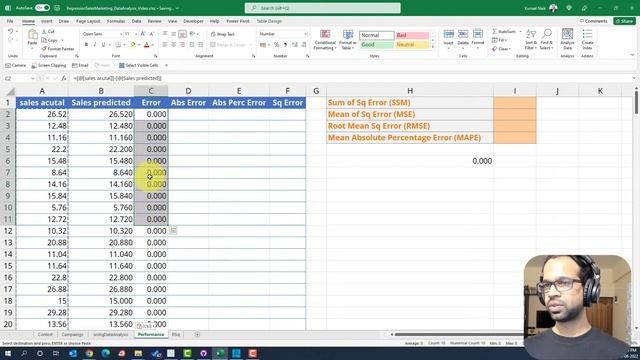Apply Italic formatting
Viewport: 640px width, 360px height.
point(95,44)
